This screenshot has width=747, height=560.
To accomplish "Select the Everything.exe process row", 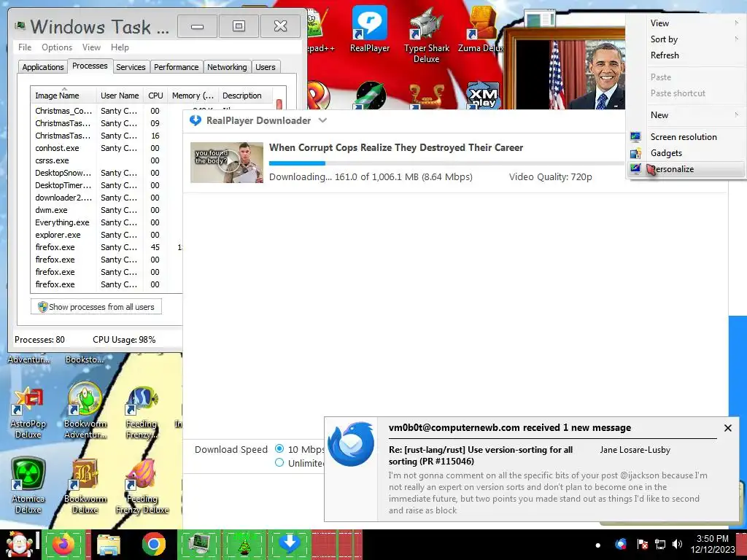I will pyautogui.click(x=107, y=222).
